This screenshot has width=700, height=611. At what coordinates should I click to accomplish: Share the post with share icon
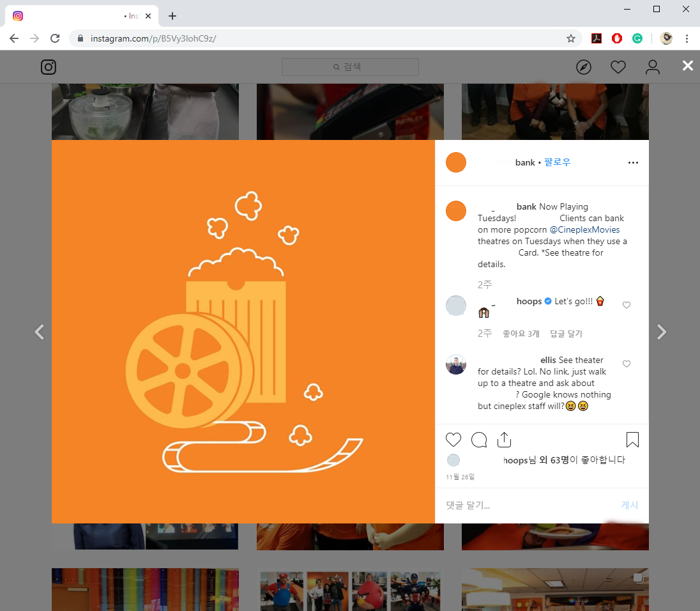pos(504,440)
